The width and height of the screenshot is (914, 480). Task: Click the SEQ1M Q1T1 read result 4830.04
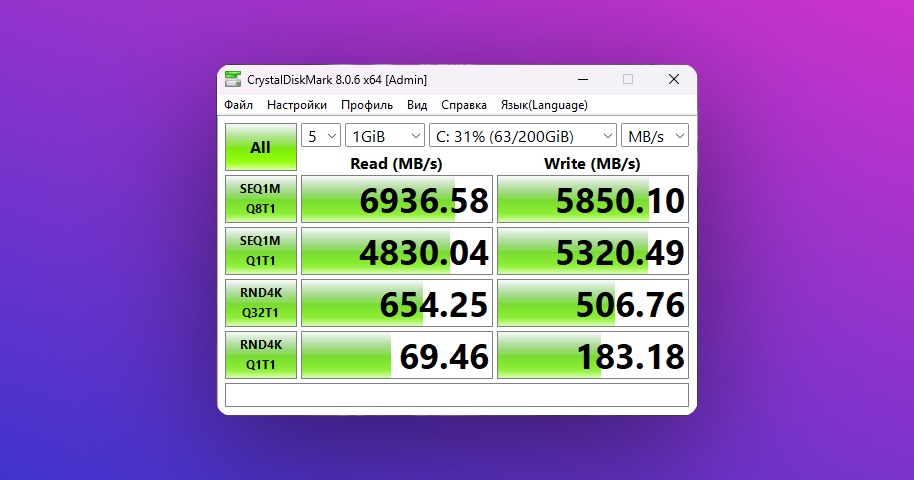click(397, 251)
